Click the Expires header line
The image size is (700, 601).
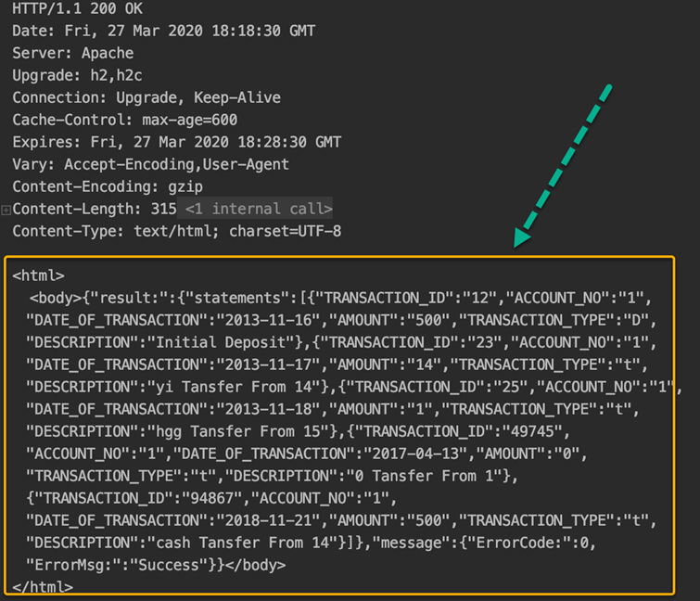pos(177,142)
